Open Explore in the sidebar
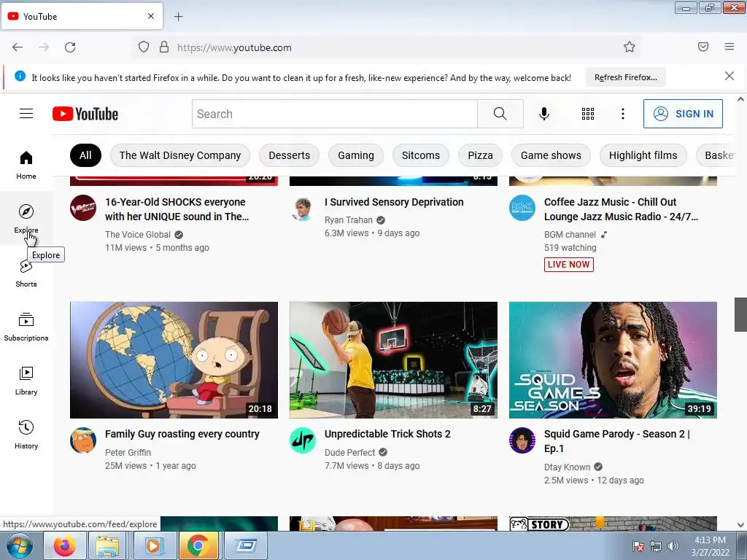The height and width of the screenshot is (560, 747). 26,219
